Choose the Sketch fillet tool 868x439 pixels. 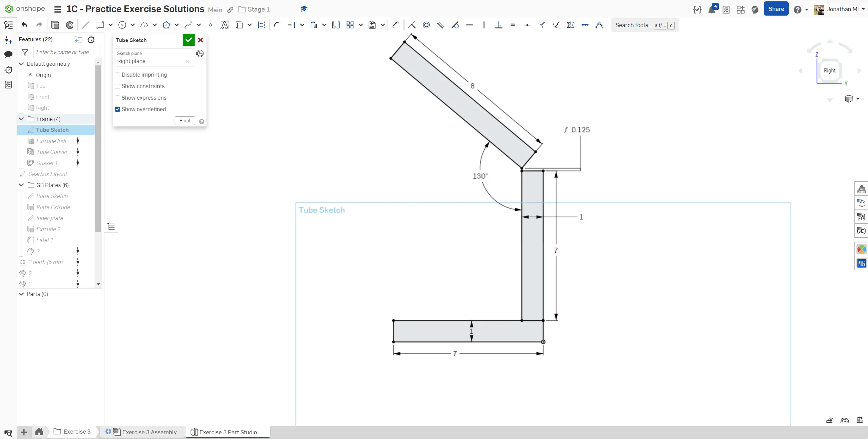277,25
